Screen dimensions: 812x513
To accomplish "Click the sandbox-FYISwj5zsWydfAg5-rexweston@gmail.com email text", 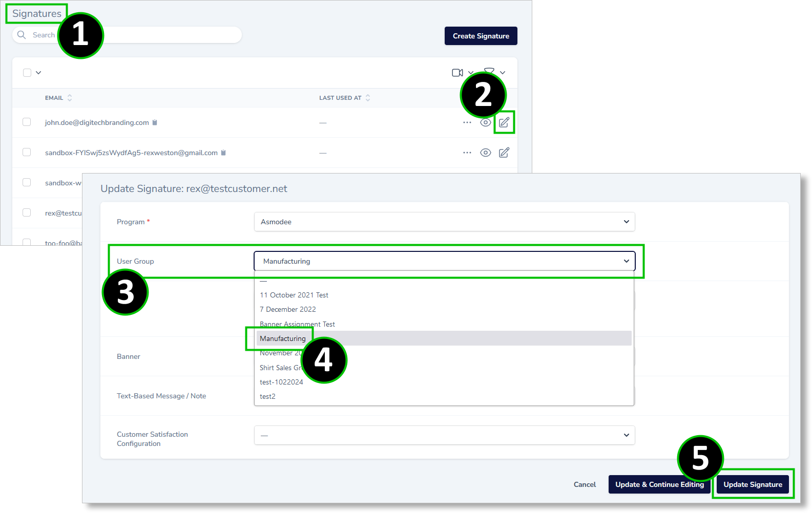I will pyautogui.click(x=131, y=153).
